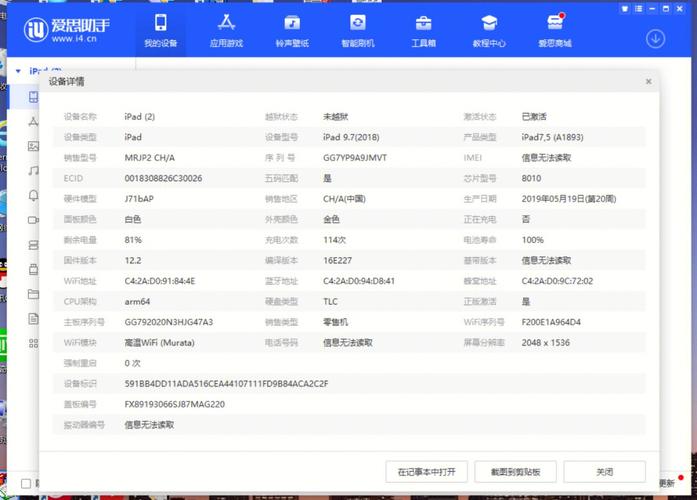Screen dimensions: 697x500
Task: Open 爱思商城 store tab
Action: [x=555, y=30]
